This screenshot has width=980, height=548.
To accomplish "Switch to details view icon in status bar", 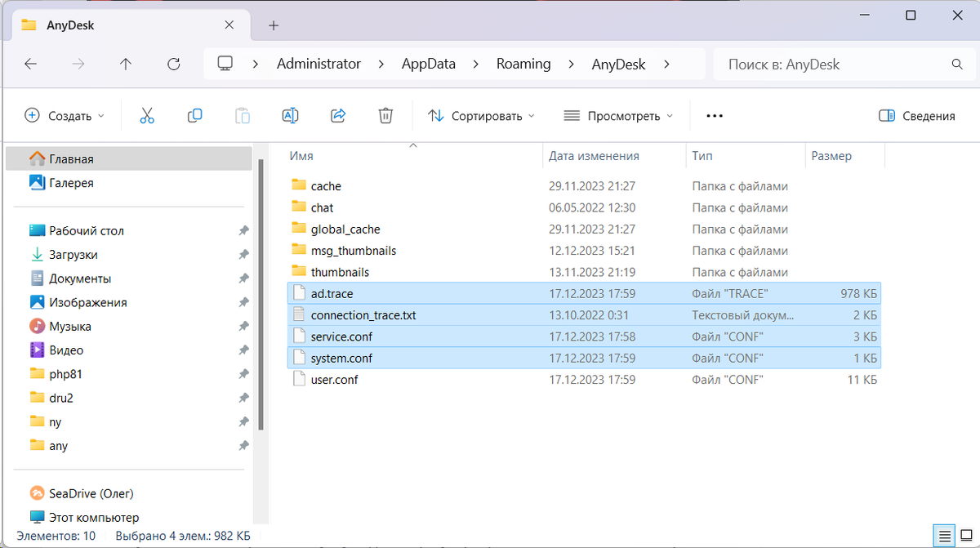I will click(946, 536).
